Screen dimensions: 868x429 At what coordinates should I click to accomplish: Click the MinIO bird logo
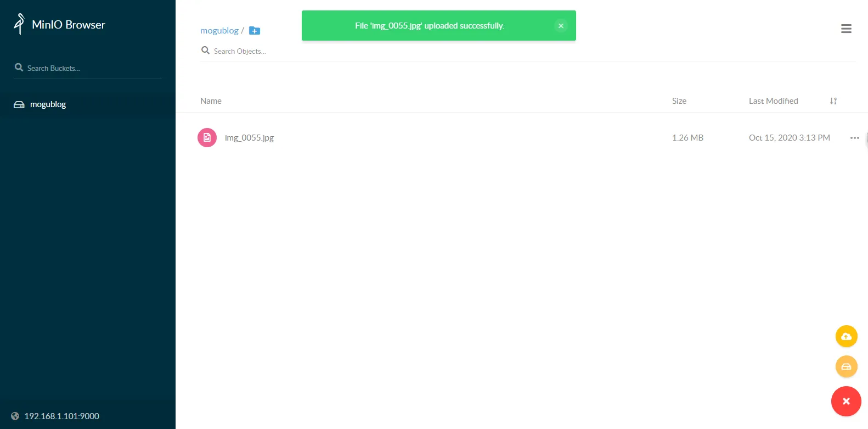19,24
